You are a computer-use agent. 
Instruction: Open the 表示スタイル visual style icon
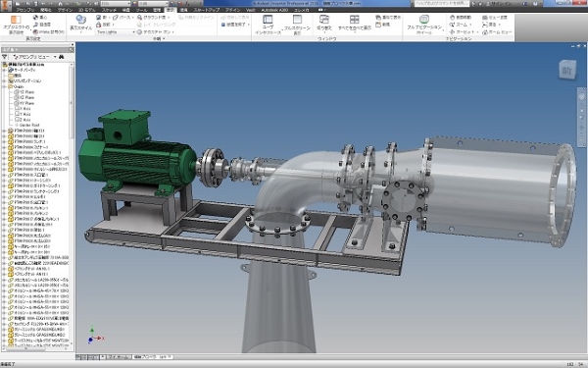click(80, 24)
